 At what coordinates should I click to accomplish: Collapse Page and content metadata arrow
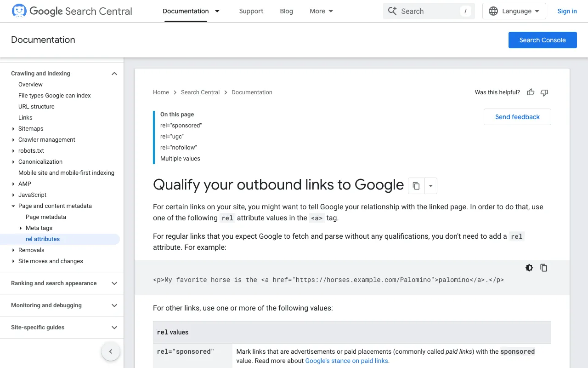coord(13,206)
